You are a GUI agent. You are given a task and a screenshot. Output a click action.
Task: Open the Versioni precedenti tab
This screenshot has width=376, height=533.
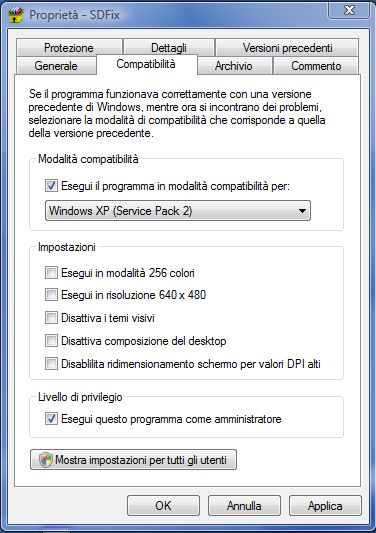click(287, 48)
